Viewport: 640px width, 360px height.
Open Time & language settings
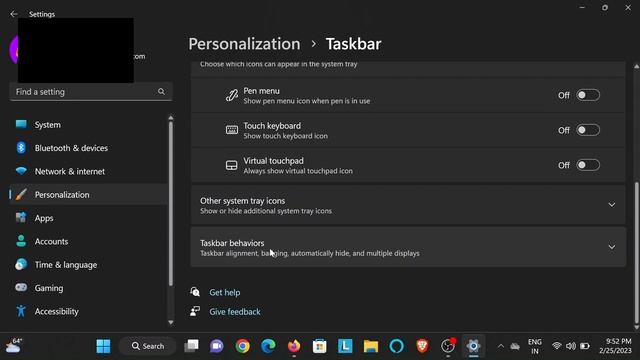coord(88,264)
